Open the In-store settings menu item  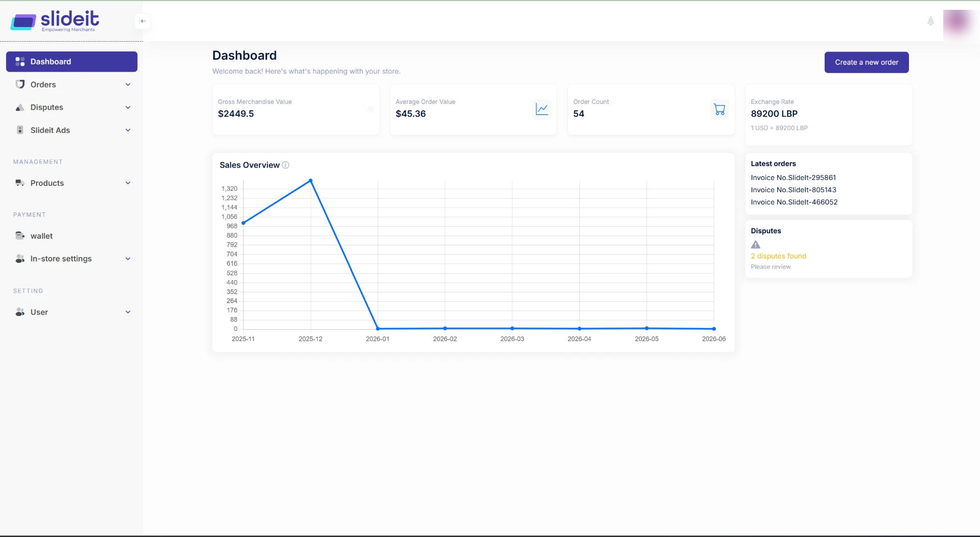(x=72, y=258)
